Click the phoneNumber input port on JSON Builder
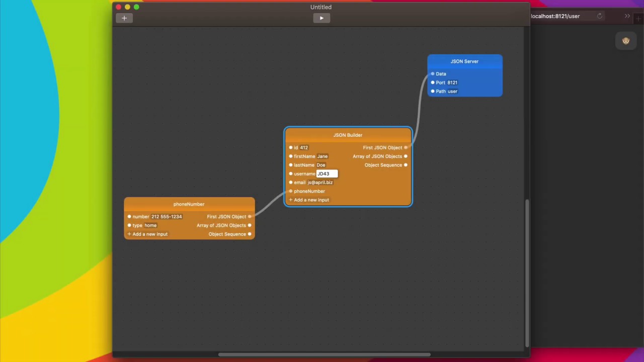The image size is (644, 362). [x=290, y=191]
